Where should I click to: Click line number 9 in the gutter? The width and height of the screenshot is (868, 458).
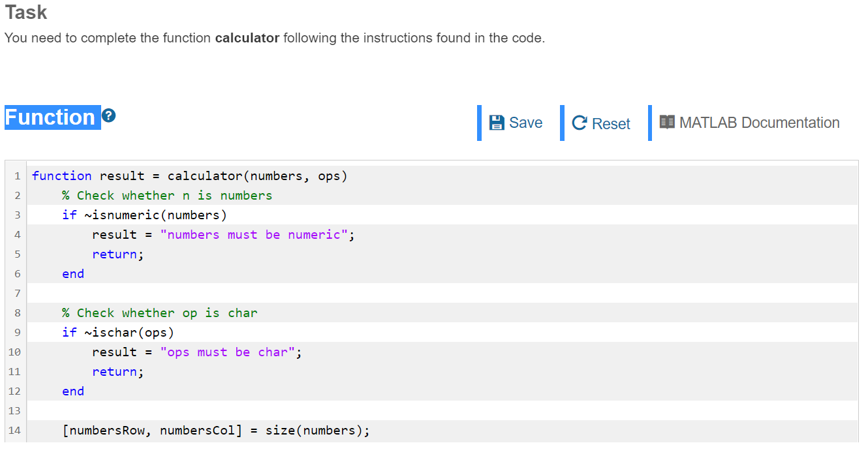[17, 333]
